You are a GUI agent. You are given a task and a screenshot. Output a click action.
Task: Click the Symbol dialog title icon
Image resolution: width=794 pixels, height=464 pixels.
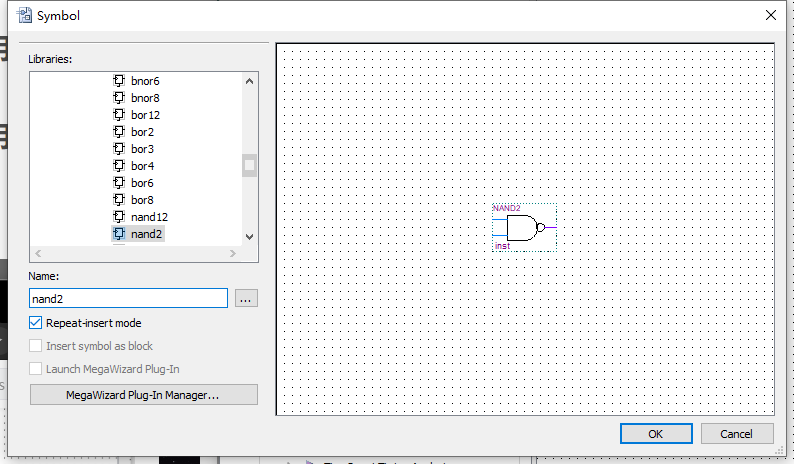point(24,16)
